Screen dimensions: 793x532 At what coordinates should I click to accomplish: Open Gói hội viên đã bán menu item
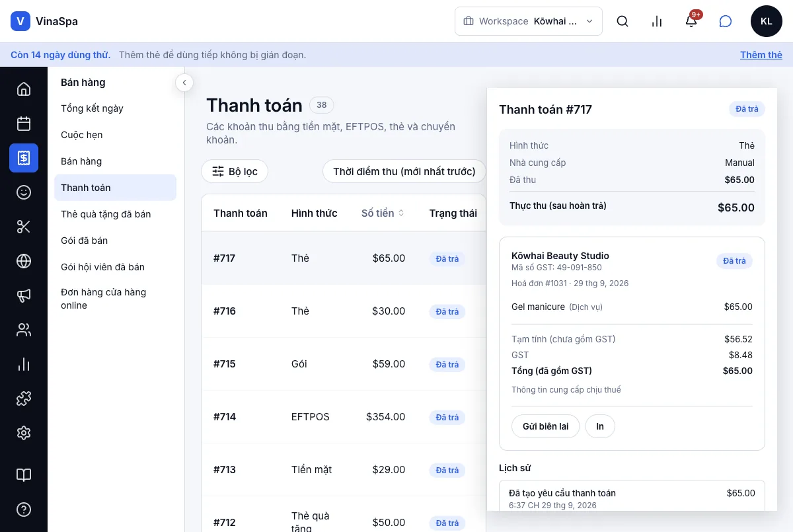(115, 267)
